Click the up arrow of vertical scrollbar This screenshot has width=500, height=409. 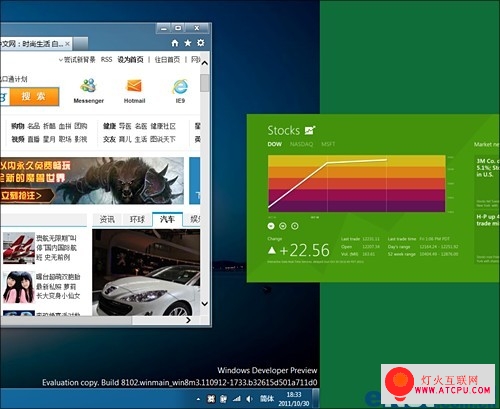click(x=205, y=63)
